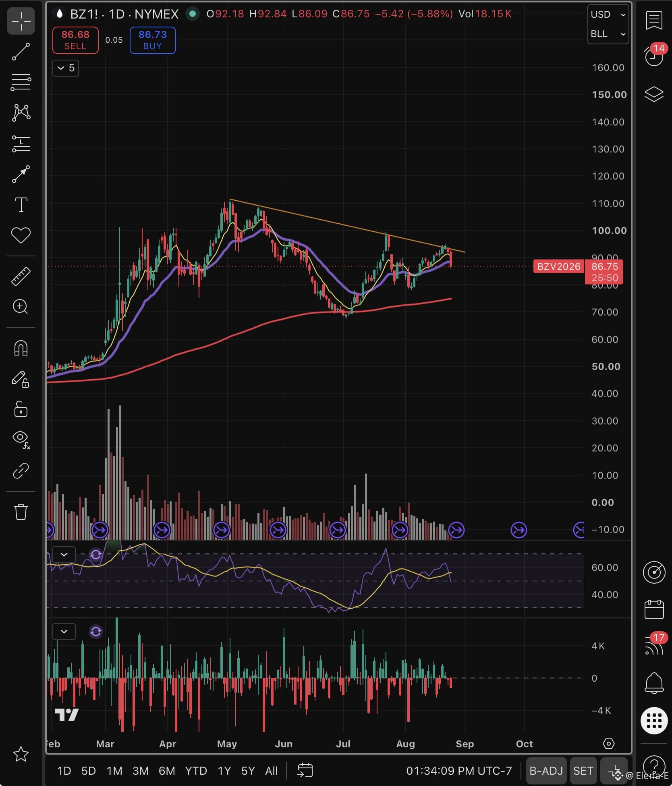The image size is (672, 786).
Task: Select the All time range
Action: (272, 771)
